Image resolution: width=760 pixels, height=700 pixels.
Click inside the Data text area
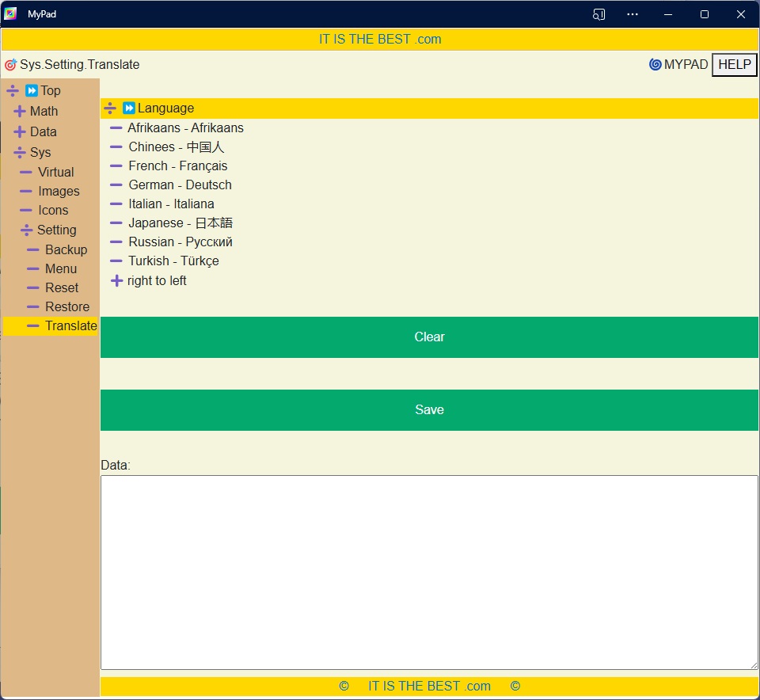(429, 572)
